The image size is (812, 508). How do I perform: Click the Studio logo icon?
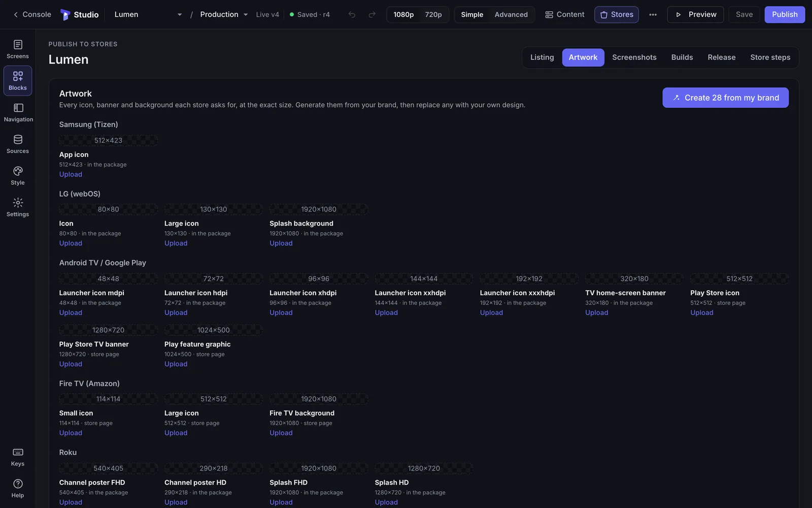[65, 15]
